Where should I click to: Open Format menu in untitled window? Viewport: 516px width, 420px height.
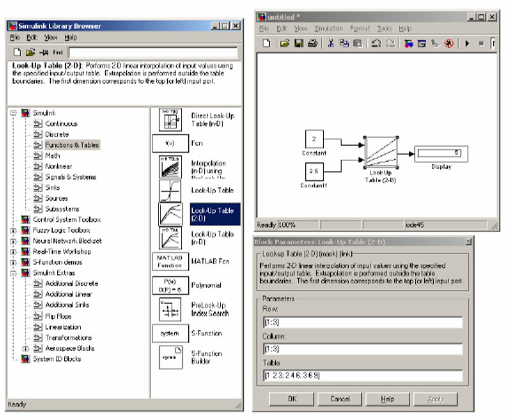pyautogui.click(x=360, y=28)
